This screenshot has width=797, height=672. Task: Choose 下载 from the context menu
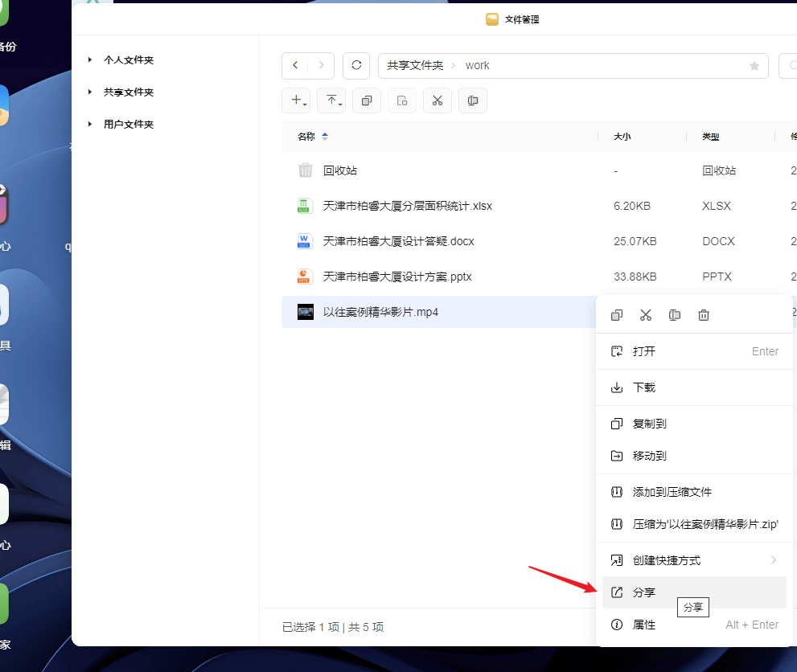tap(643, 387)
